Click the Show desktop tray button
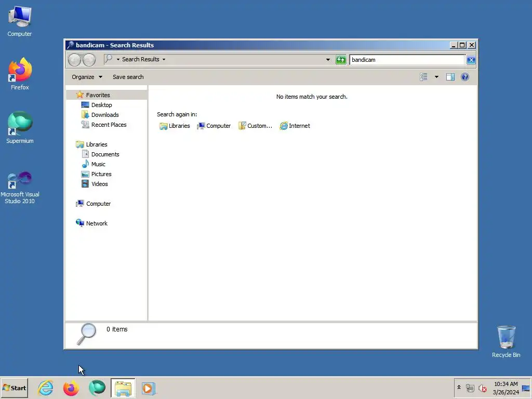The image size is (532, 399). pos(526,388)
